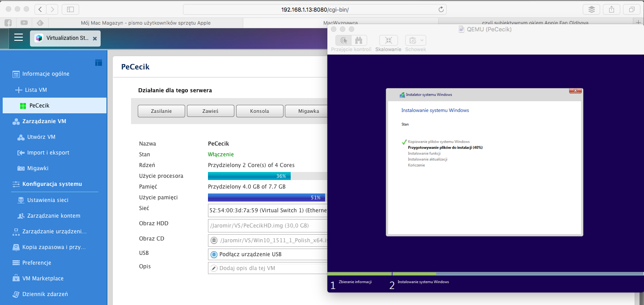Open Safari's Share menu
This screenshot has height=305, width=644.
click(611, 9)
